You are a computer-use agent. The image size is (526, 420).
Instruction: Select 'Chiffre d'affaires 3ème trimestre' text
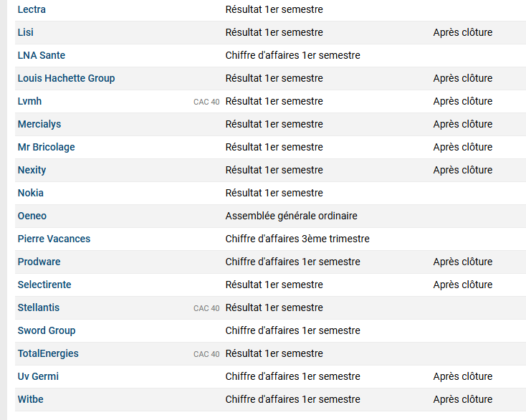(297, 239)
